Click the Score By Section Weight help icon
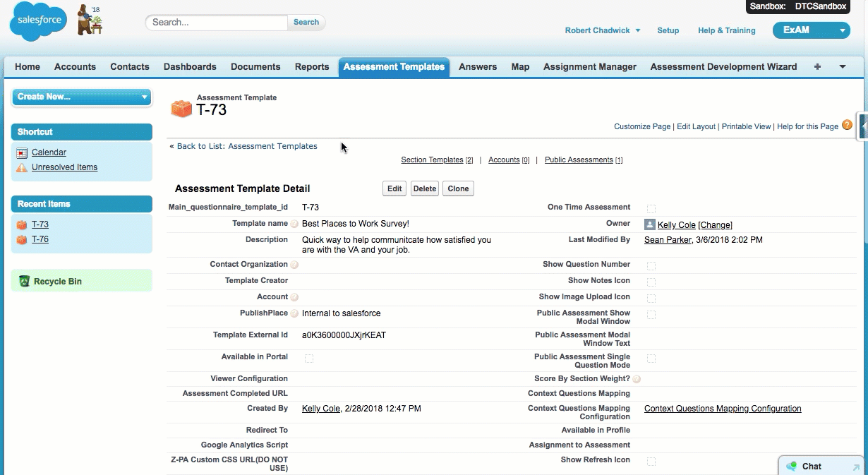 (x=637, y=379)
